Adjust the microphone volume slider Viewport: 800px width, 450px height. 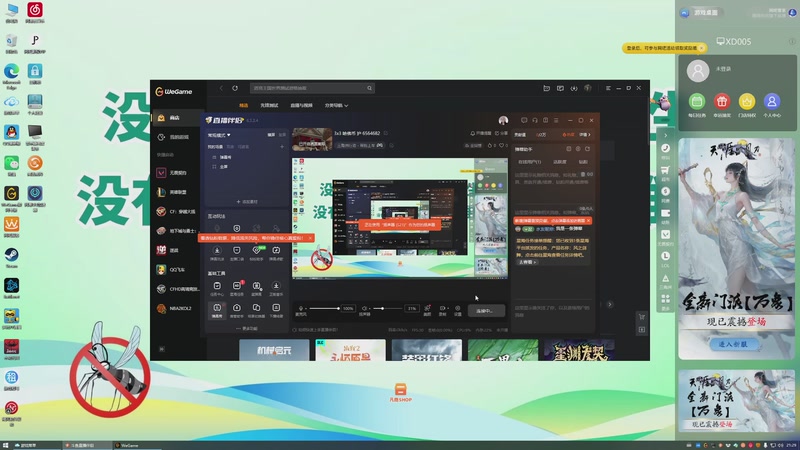[323, 308]
